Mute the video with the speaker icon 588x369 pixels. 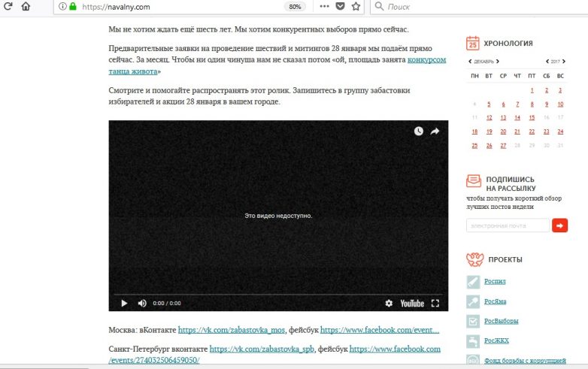click(142, 304)
